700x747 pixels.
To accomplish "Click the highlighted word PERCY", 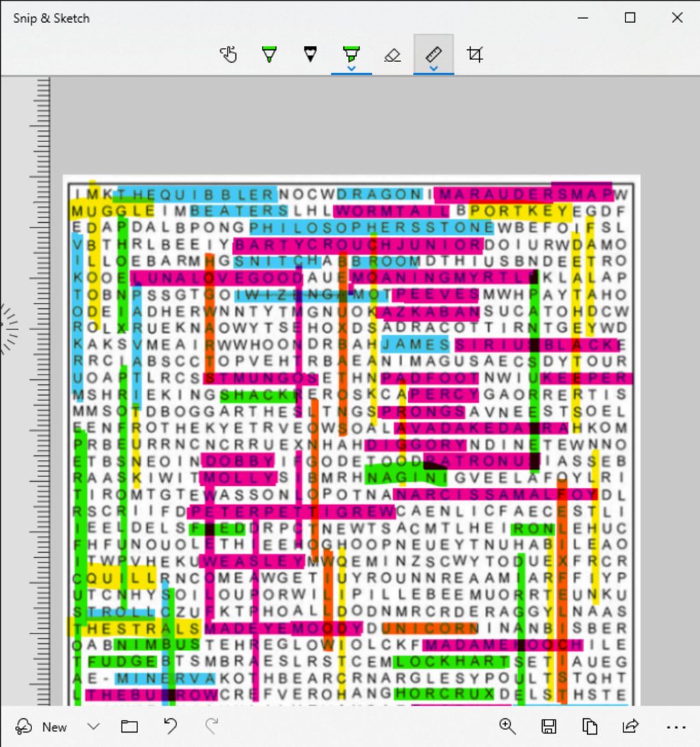I will click(x=443, y=395).
